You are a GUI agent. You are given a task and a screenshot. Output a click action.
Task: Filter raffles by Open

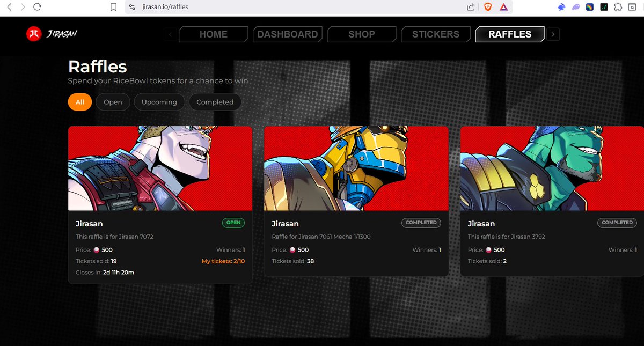tap(113, 102)
